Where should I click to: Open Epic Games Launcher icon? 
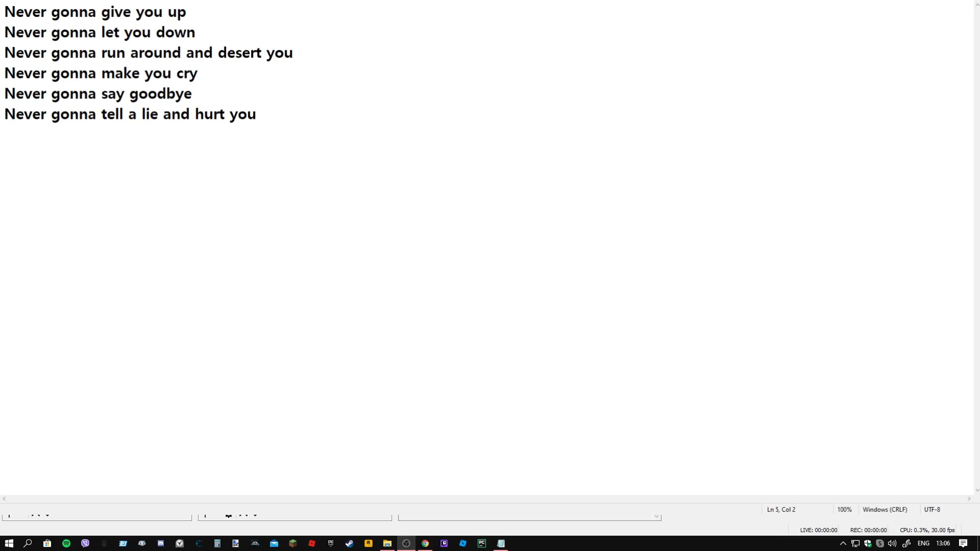(x=331, y=543)
